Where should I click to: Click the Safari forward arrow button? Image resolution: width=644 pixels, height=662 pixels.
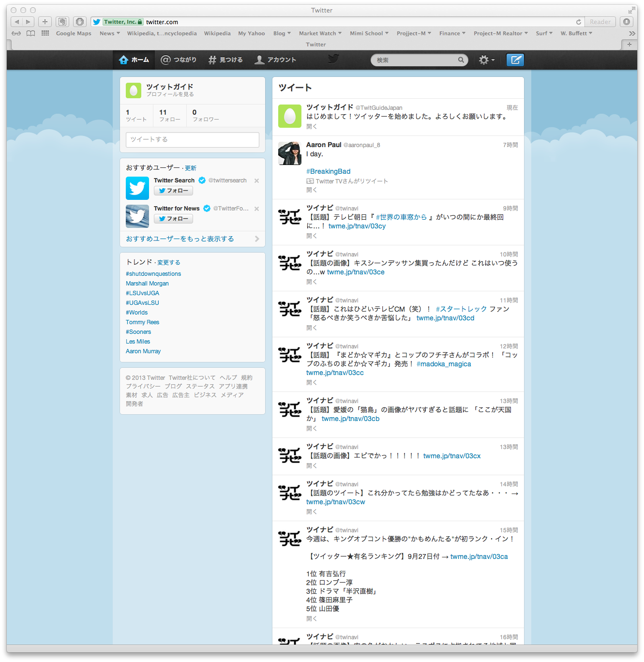pos(28,22)
